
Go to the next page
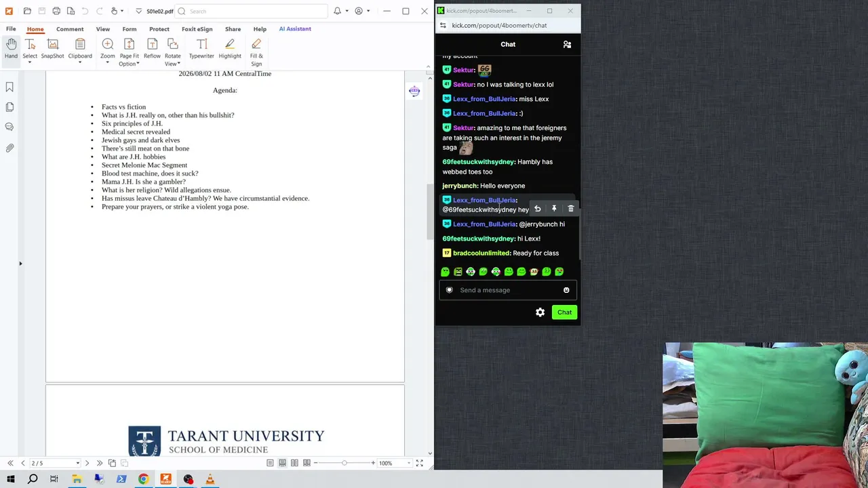click(x=87, y=463)
